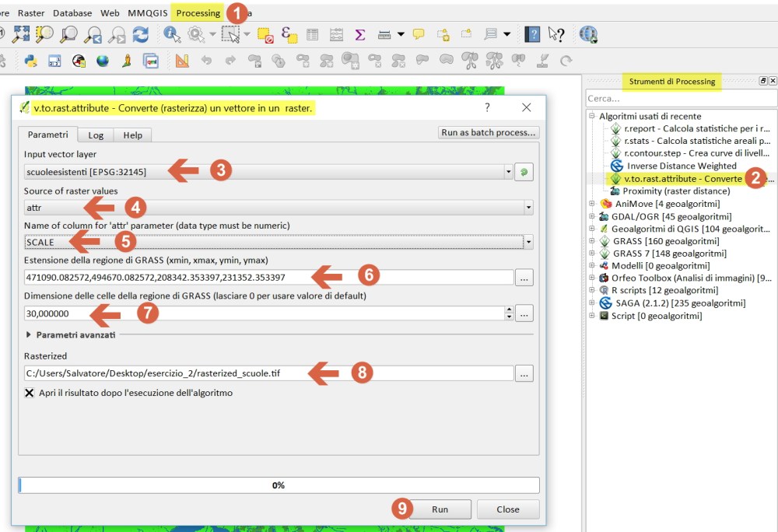Click the Refresh map icon in toolbar

[x=140, y=34]
